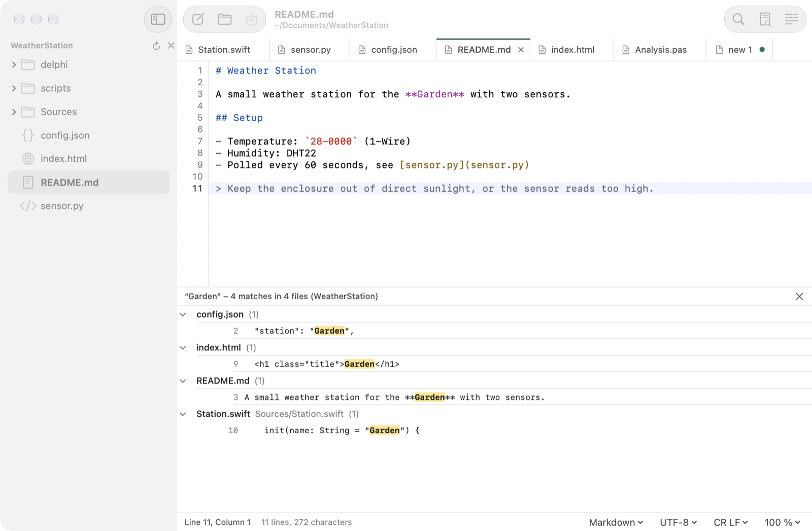Open the search magnifier in the toolbar
The height and width of the screenshot is (531, 812).
point(738,19)
